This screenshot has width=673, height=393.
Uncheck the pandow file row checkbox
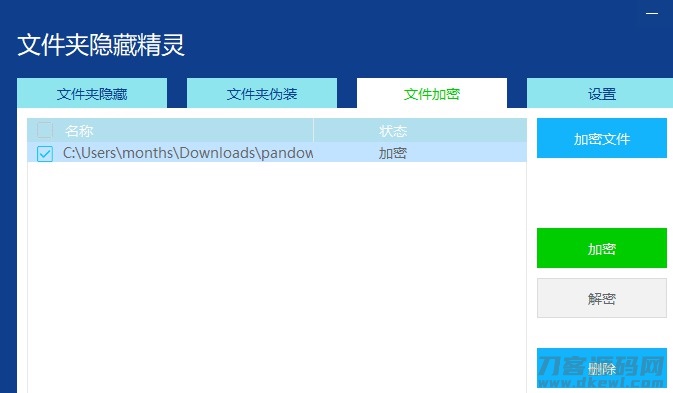(45, 153)
